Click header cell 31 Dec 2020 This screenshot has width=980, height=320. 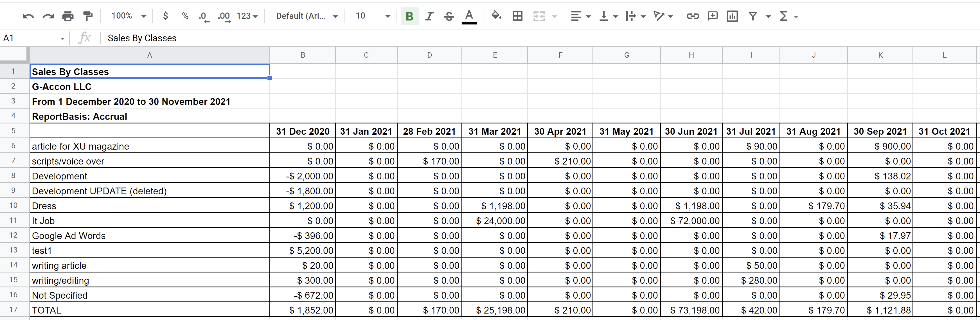pyautogui.click(x=303, y=131)
